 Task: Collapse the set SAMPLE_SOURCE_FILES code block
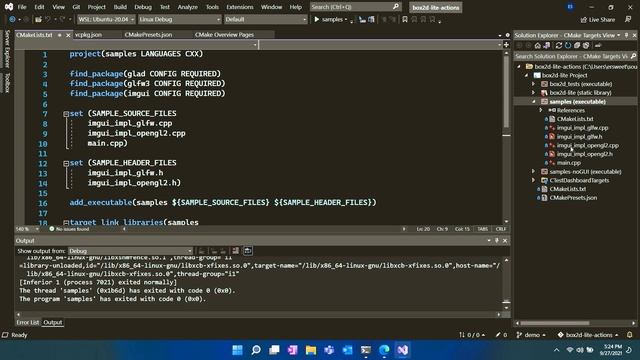point(66,114)
